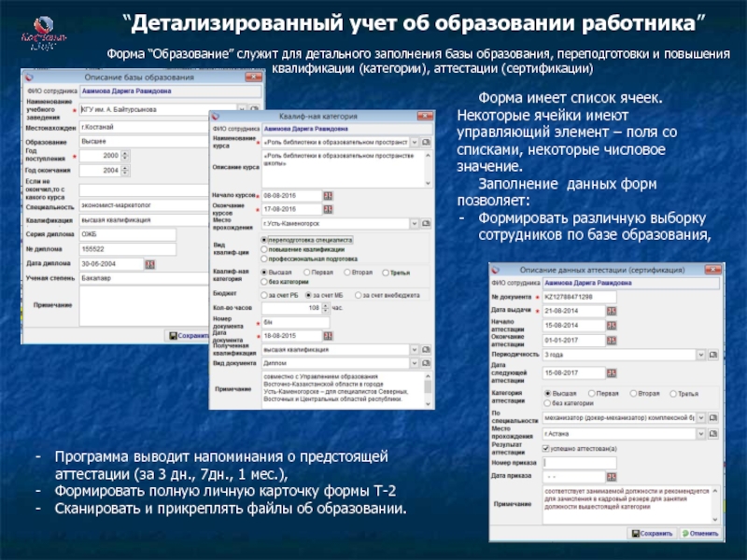Close the Описание данных аттестации window

(712, 270)
